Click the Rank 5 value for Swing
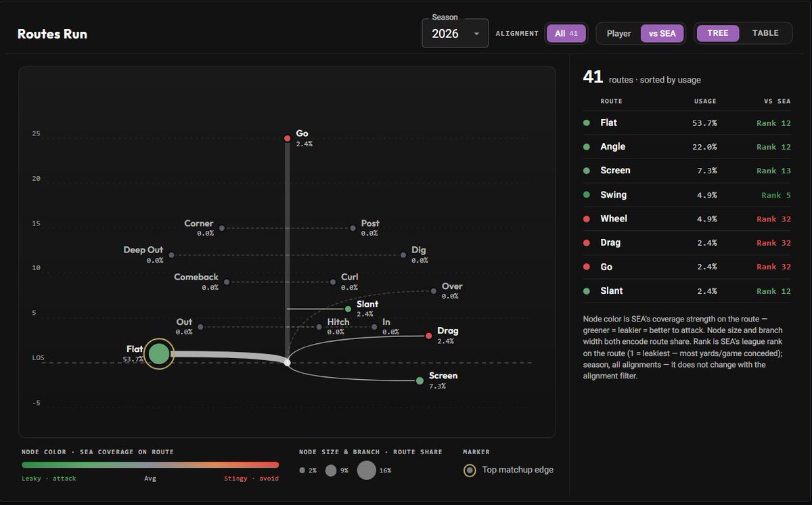 [x=776, y=195]
